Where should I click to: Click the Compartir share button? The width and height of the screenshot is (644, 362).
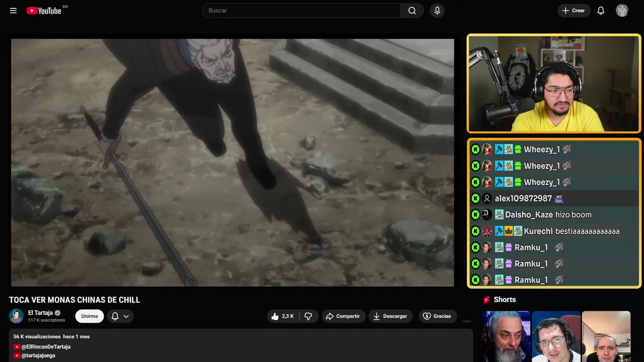pyautogui.click(x=343, y=316)
